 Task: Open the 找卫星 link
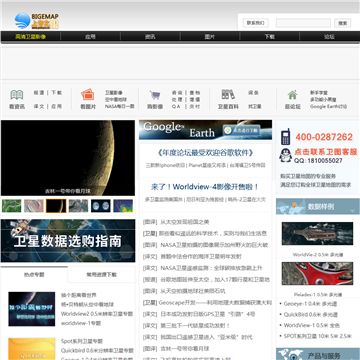click(255, 107)
